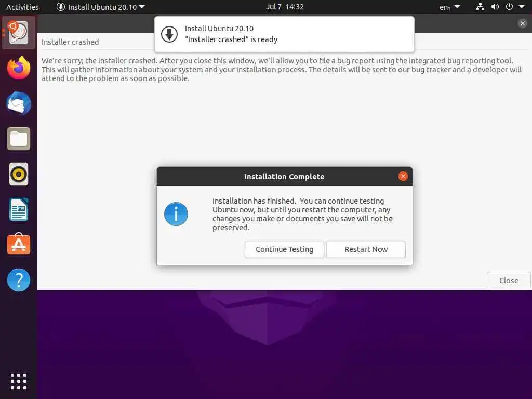Click the 'Installer crashed' heading text

(x=70, y=42)
